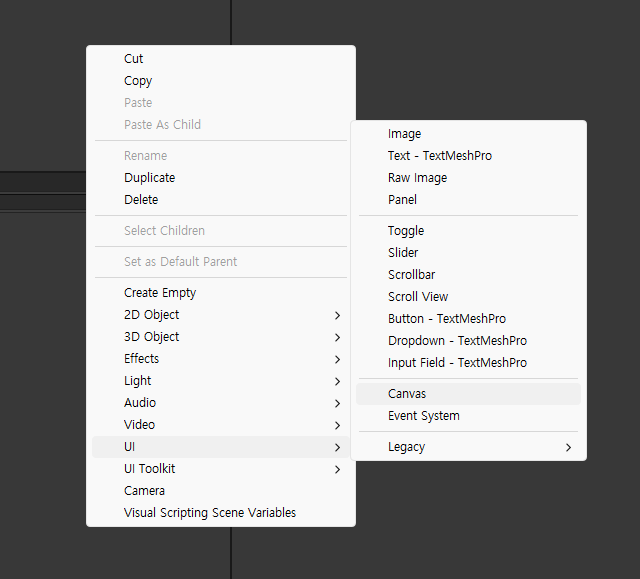Create Button - TextMeshPro element
Viewport: 640px width, 579px height.
468,319
